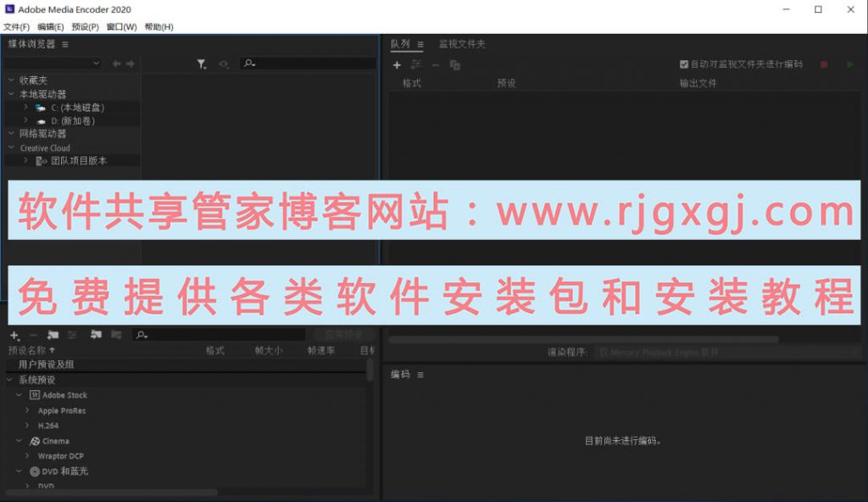Open the 渲染程序 renderer dropdown
This screenshot has height=502, width=868.
[728, 352]
